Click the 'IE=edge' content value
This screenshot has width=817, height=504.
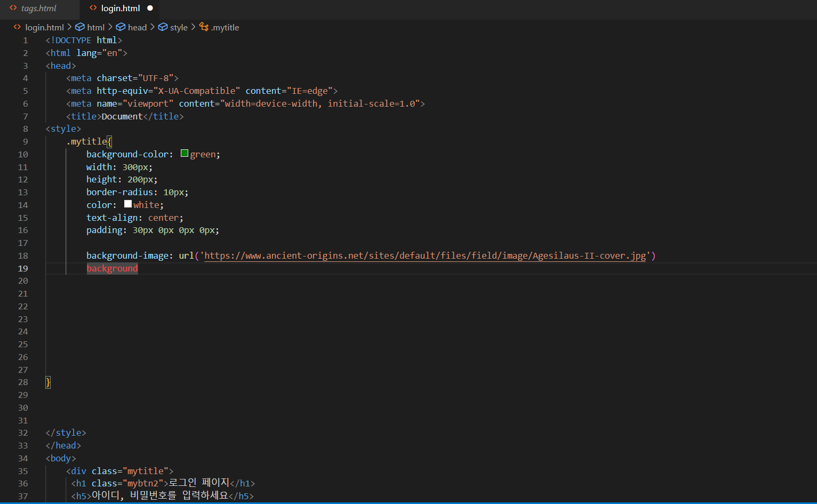pos(310,91)
